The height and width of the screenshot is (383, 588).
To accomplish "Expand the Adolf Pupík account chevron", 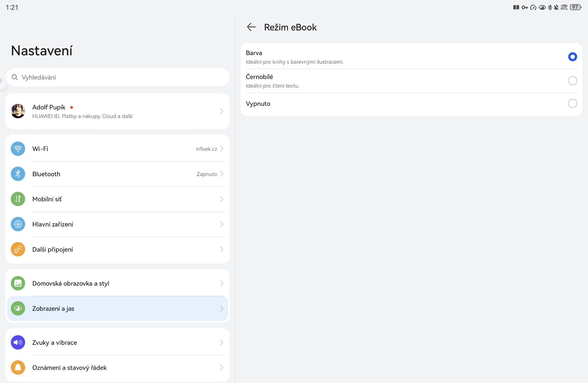I will pyautogui.click(x=222, y=111).
